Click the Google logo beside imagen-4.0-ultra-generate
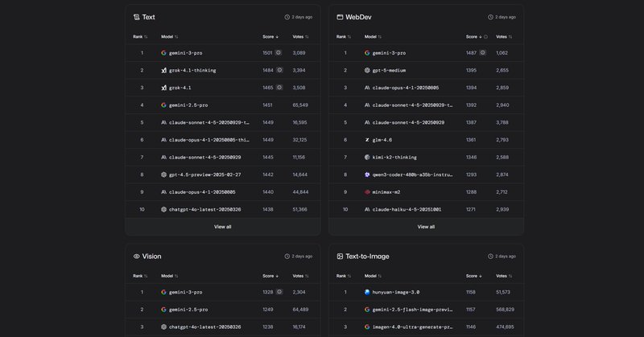Image resolution: width=644 pixels, height=337 pixels. click(367, 327)
